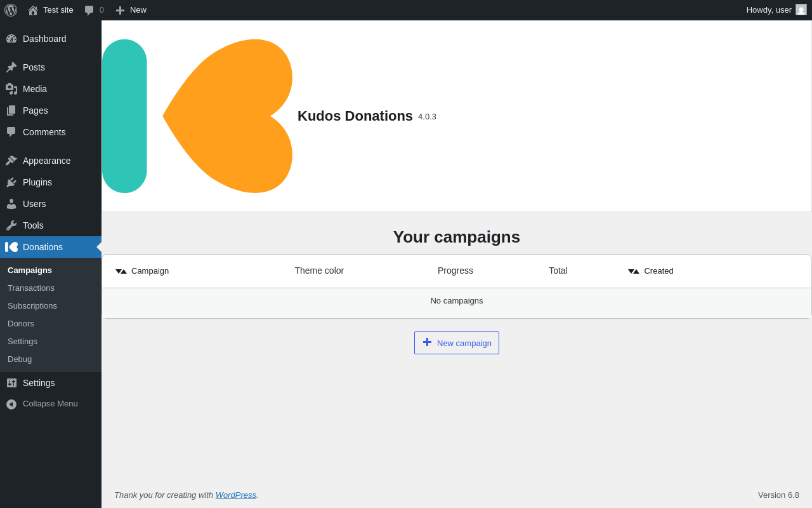This screenshot has width=812, height=508.
Task: Open the comments bubble icon in admin bar
Action: click(89, 10)
